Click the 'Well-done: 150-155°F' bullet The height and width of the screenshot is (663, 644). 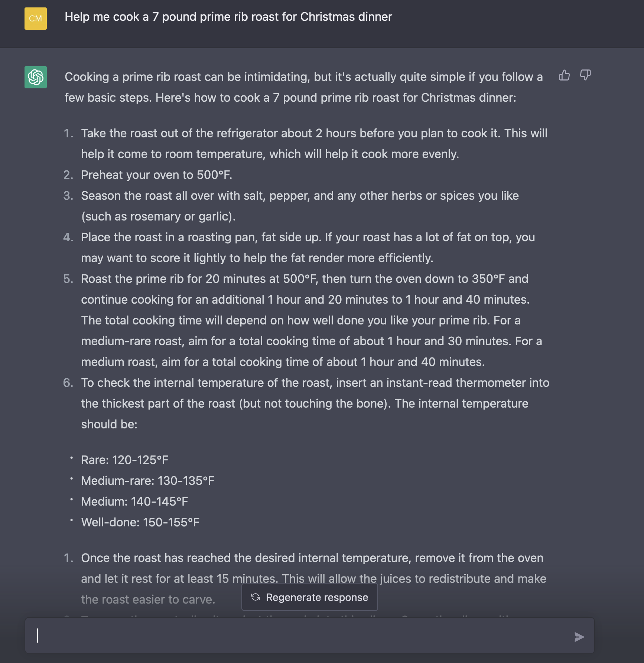[x=140, y=522]
